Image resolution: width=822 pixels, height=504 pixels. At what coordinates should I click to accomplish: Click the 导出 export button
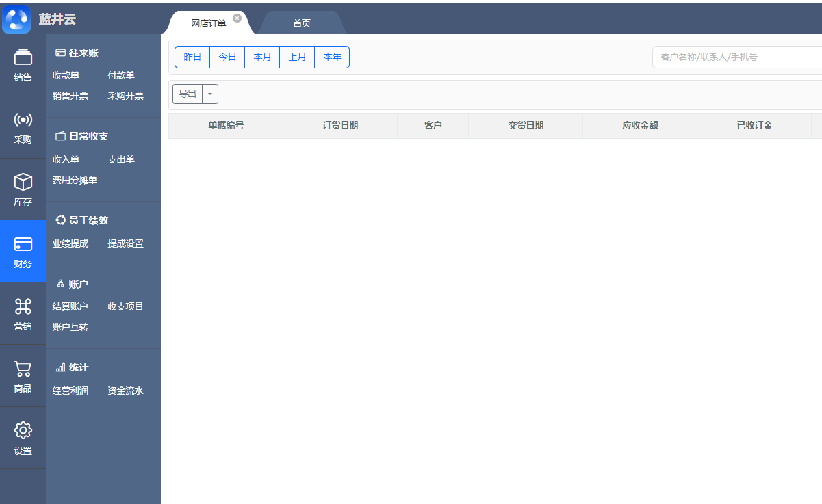[188, 94]
